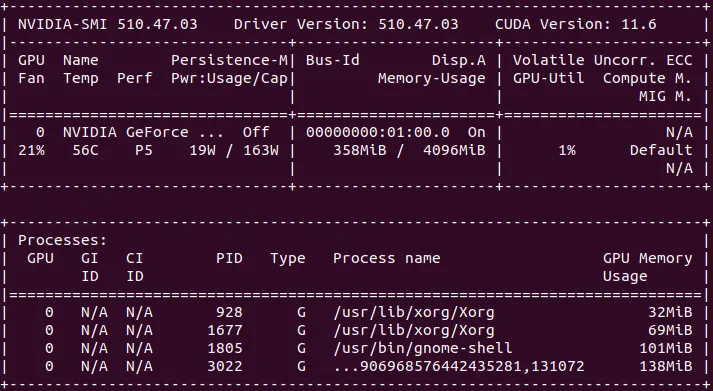Click the Compute M. header text
The height and width of the screenshot is (391, 713).
click(648, 79)
